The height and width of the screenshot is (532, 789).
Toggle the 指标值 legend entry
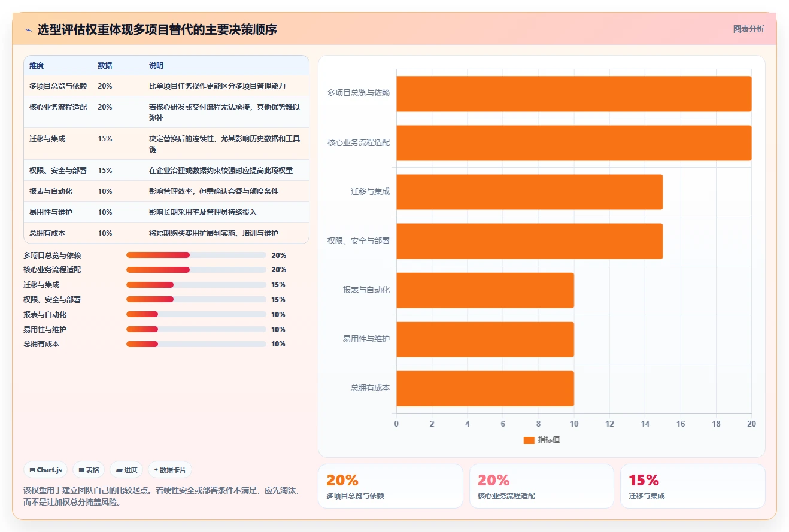tap(541, 440)
